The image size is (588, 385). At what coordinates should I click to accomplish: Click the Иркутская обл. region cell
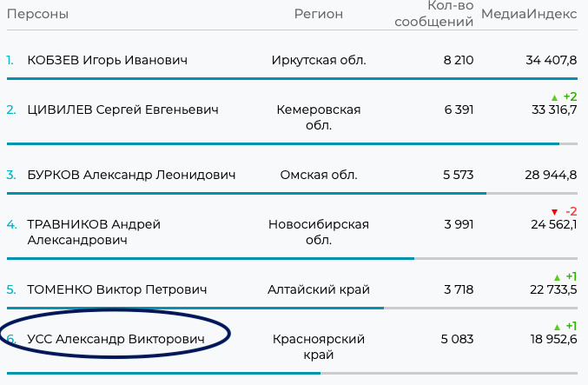(x=319, y=60)
